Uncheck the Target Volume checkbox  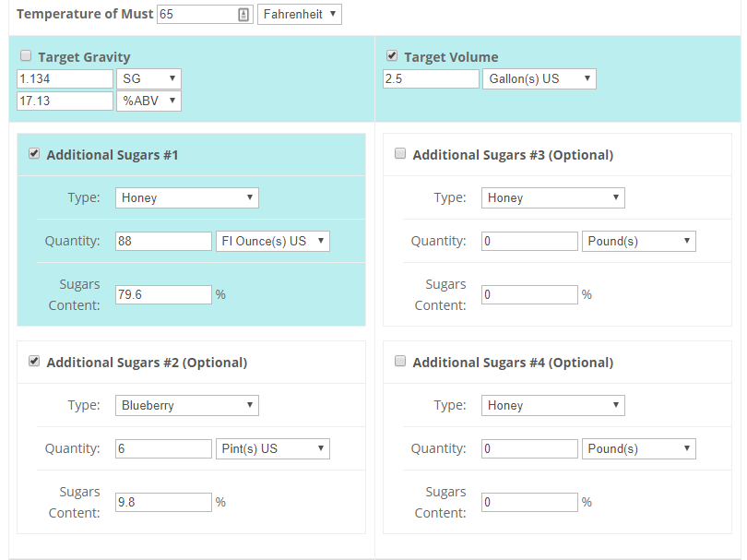pyautogui.click(x=392, y=56)
